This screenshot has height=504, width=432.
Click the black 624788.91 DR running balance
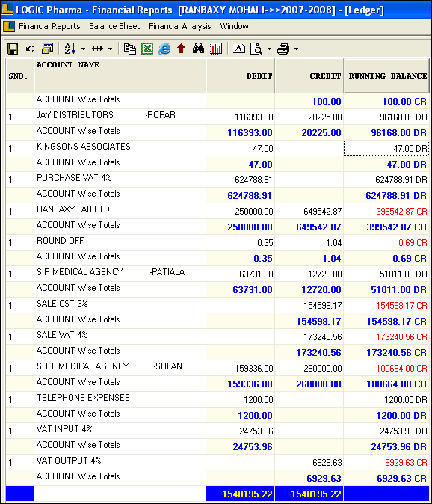[401, 180]
